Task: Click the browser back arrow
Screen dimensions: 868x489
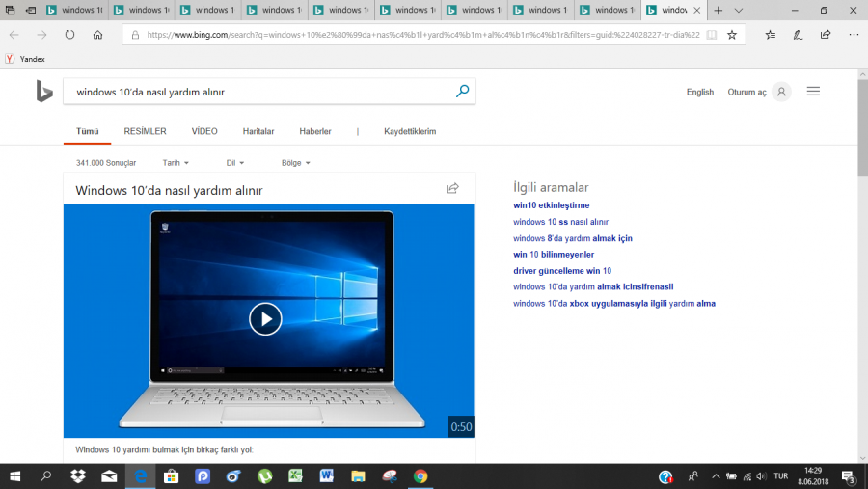Action: 14,35
